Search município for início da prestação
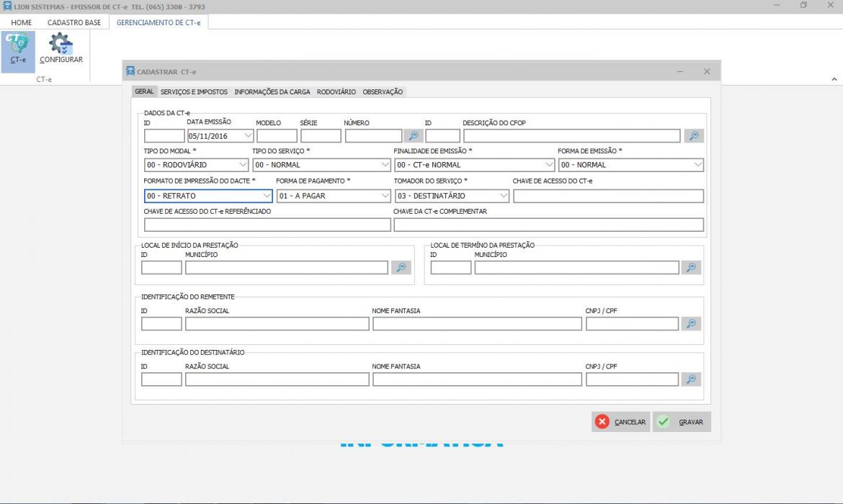The image size is (843, 504). (x=401, y=268)
